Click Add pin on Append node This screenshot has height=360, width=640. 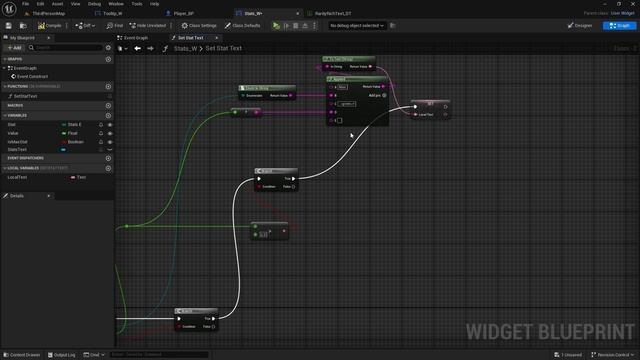point(378,96)
